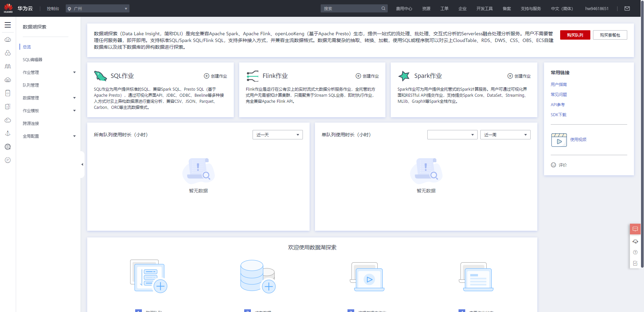Click the Flink作业 stream icon
This screenshot has width=644, height=312.
(x=252, y=76)
